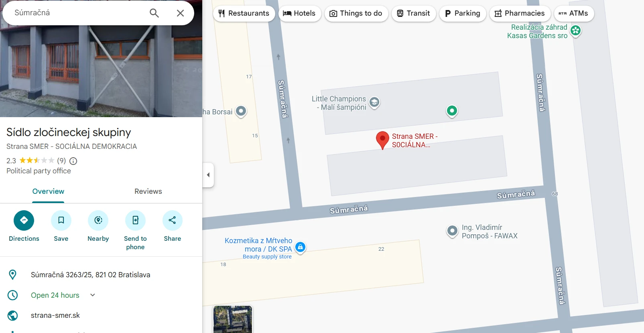Viewport: 644px width, 333px height.
Task: Expand the Open 24 hours chevron
Action: pyautogui.click(x=93, y=295)
